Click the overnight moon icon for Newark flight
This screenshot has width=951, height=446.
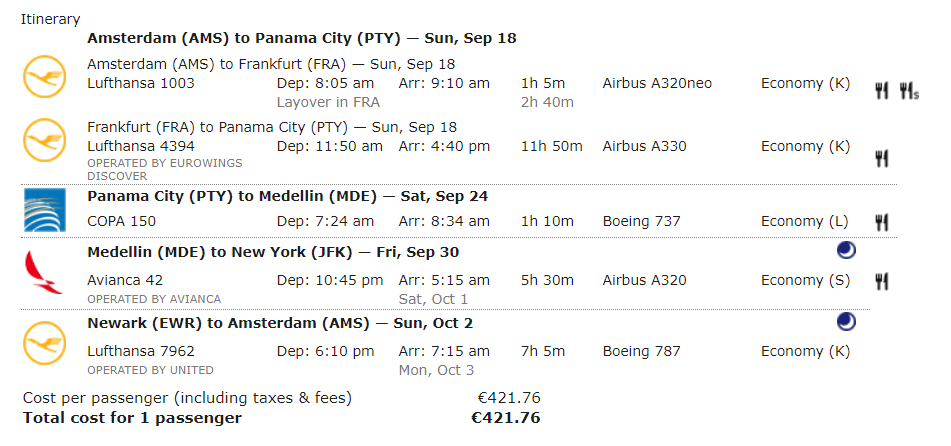pyautogui.click(x=846, y=322)
